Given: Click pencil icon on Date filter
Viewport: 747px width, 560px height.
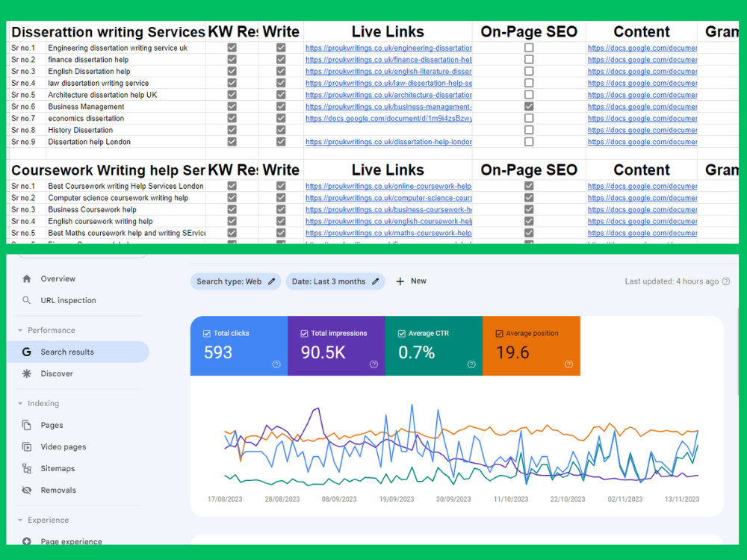Looking at the screenshot, I should (376, 281).
